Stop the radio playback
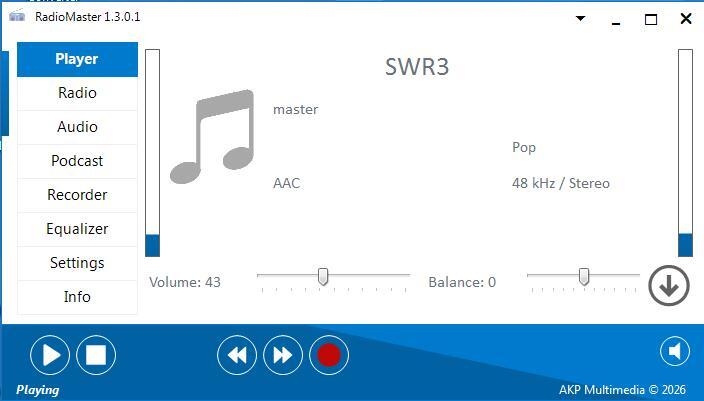 (x=96, y=354)
